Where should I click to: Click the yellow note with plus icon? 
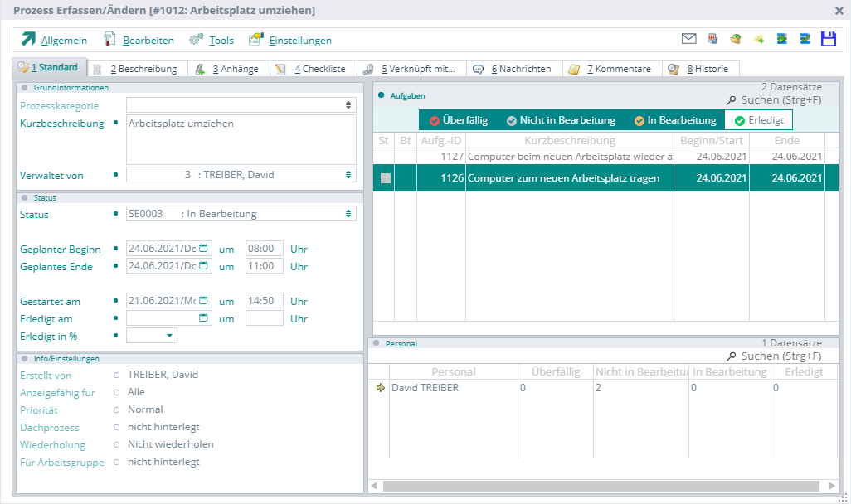[758, 39]
